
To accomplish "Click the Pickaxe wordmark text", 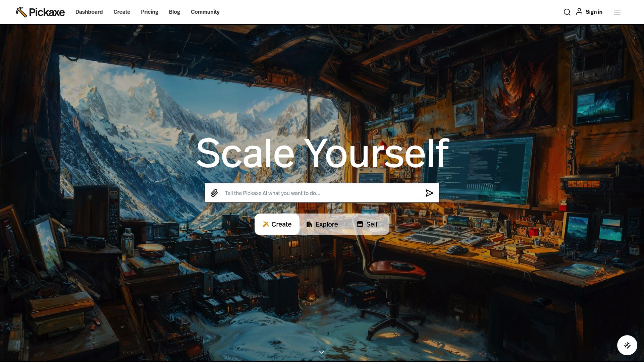I will [47, 12].
